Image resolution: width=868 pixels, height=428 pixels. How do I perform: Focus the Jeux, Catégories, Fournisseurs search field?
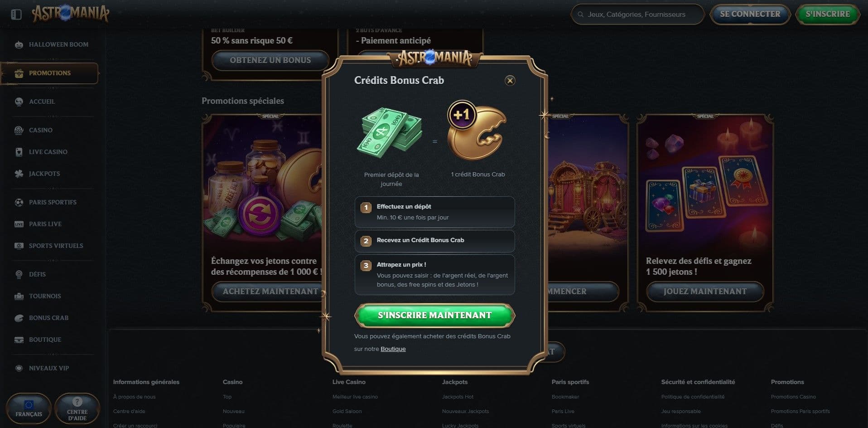[637, 15]
